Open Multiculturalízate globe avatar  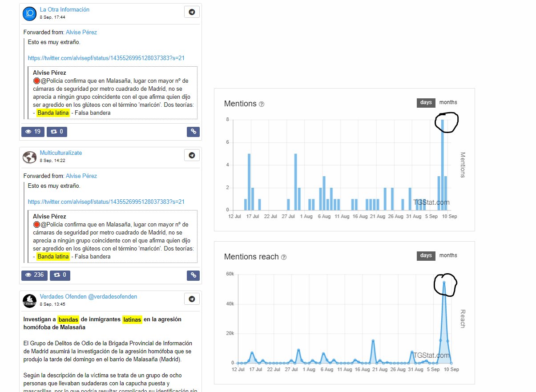tap(29, 157)
